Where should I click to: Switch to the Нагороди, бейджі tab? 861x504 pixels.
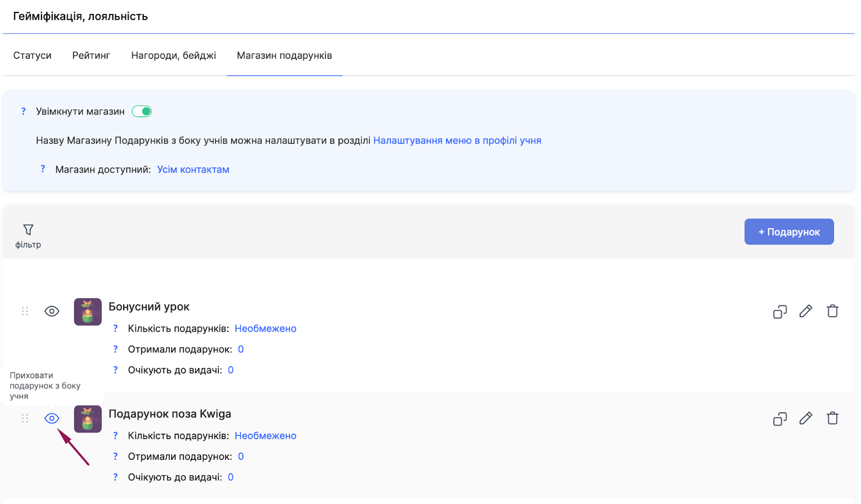[173, 55]
